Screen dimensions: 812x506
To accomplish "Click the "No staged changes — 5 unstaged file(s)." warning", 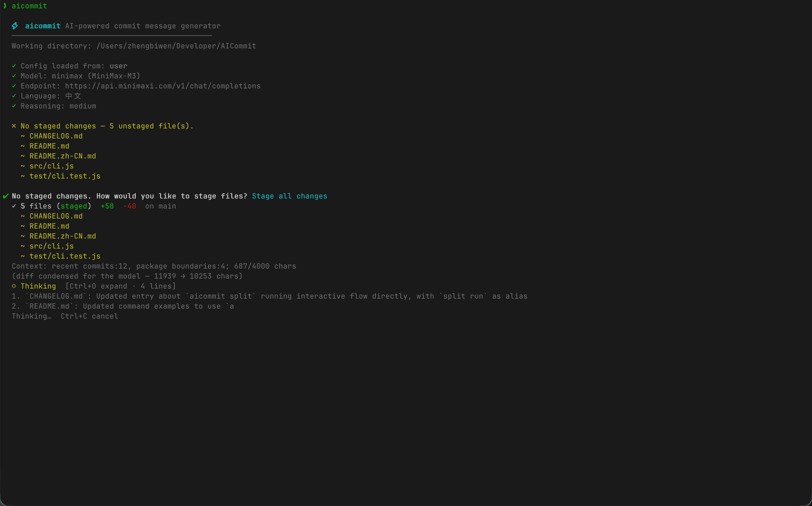I will tap(107, 126).
